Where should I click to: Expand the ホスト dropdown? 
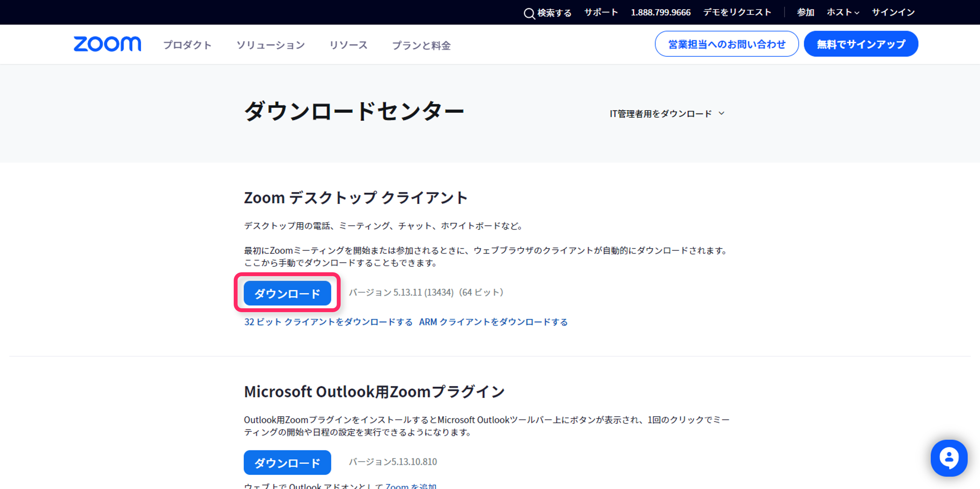click(843, 13)
